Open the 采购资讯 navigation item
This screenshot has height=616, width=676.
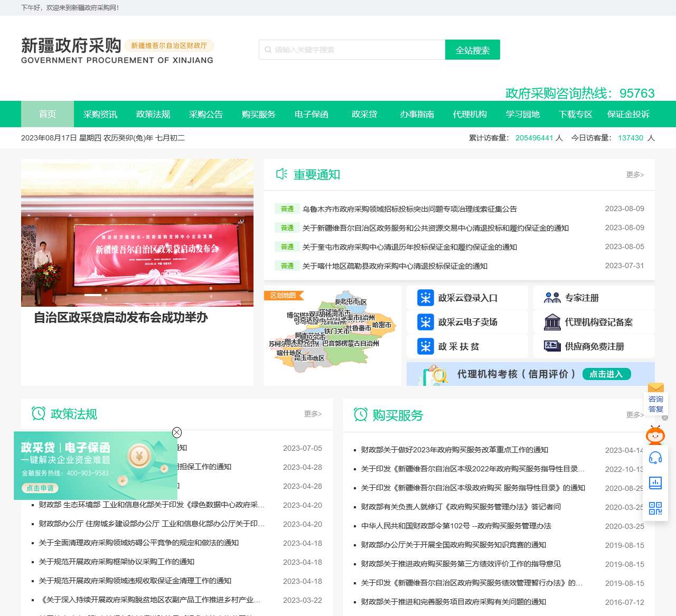pos(100,114)
